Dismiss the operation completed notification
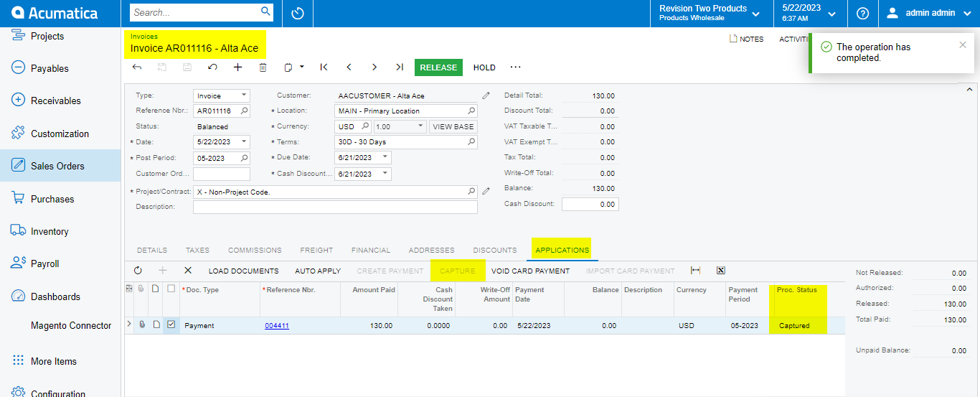Viewport: 980px width, 397px height. point(963,45)
